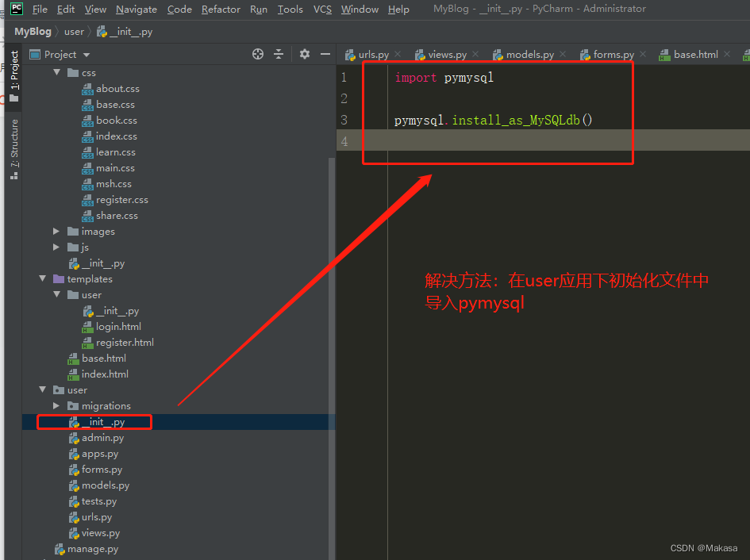Open the Tools menu
The image size is (750, 560).
290,9
